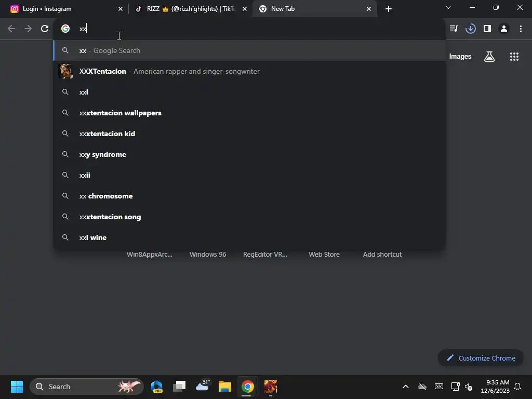Click the muted volume tray icon
This screenshot has width=532, height=399.
(x=469, y=387)
